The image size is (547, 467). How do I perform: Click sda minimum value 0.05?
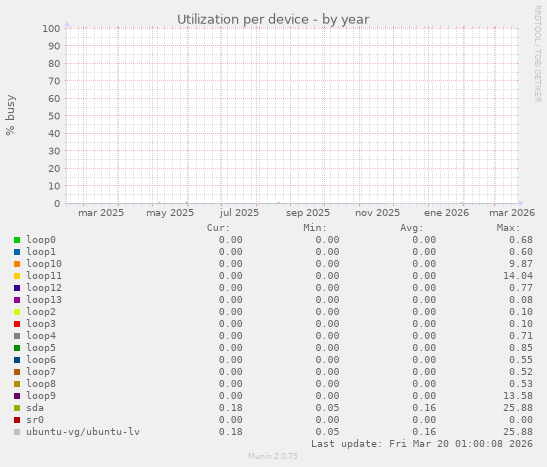[328, 408]
